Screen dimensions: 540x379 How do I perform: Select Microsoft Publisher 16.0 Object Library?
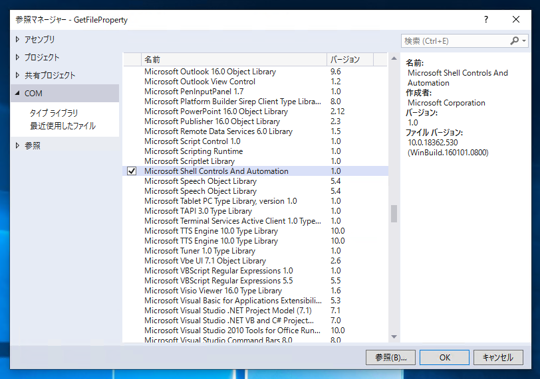[255, 122]
